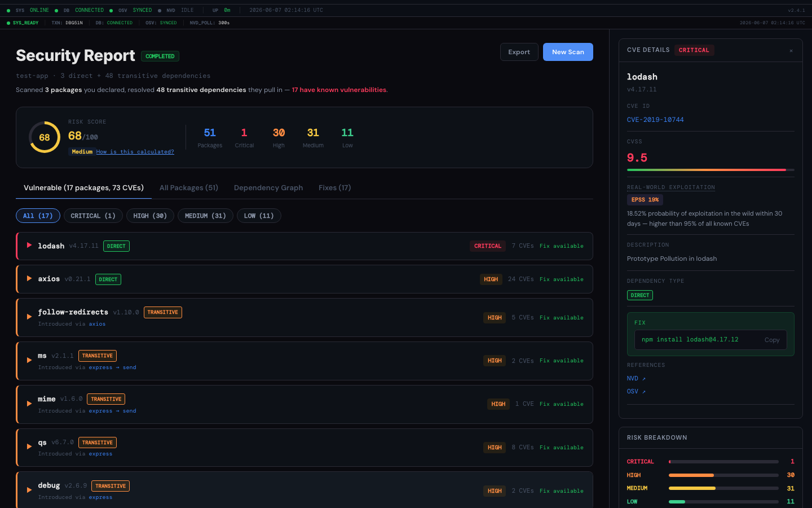The height and width of the screenshot is (508, 812).
Task: Click the '24 CVEs' count on axios
Action: (520, 279)
